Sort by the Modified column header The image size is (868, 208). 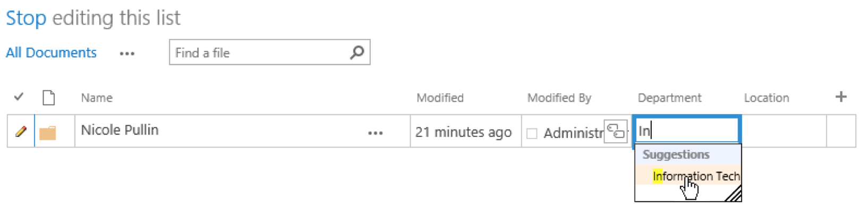tap(440, 98)
